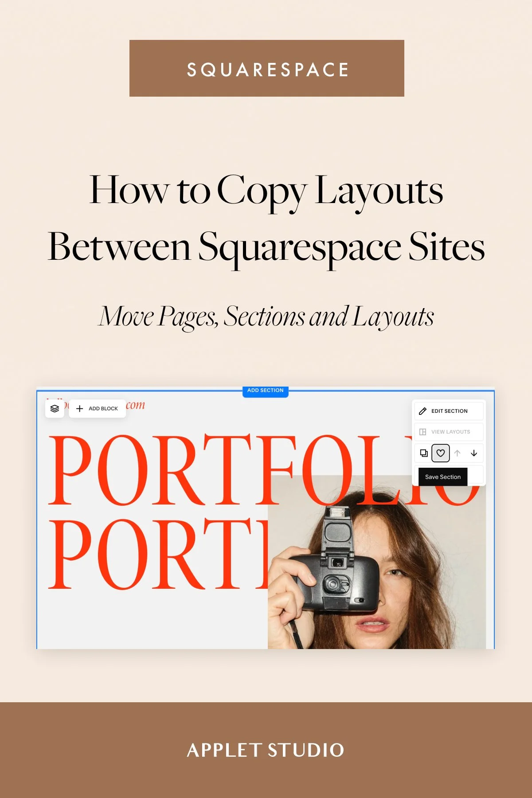Click the duplicate section icon
Image resolution: width=532 pixels, height=798 pixels.
(424, 453)
